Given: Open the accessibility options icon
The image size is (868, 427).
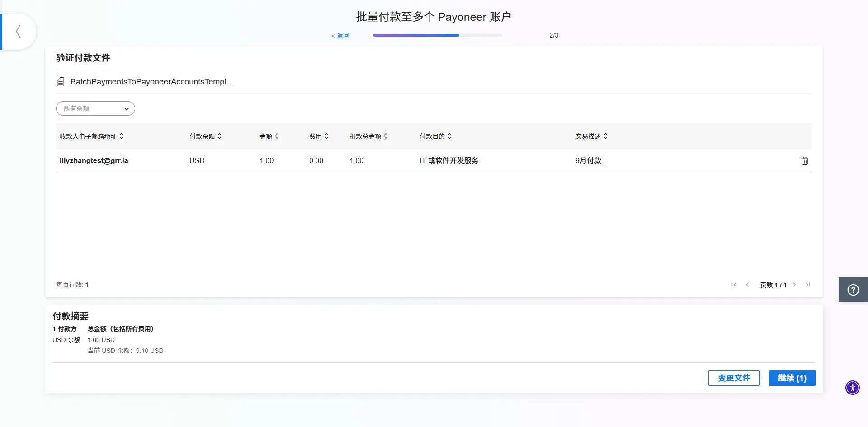Looking at the screenshot, I should pos(852,388).
